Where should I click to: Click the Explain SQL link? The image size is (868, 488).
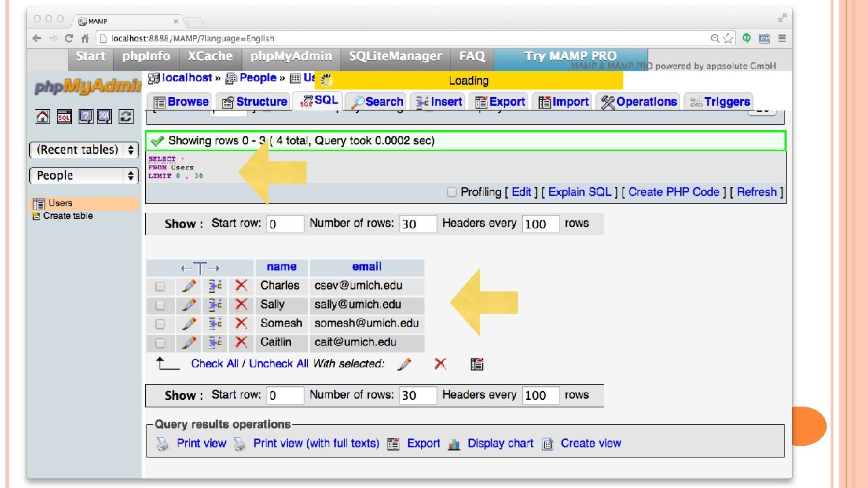point(580,192)
